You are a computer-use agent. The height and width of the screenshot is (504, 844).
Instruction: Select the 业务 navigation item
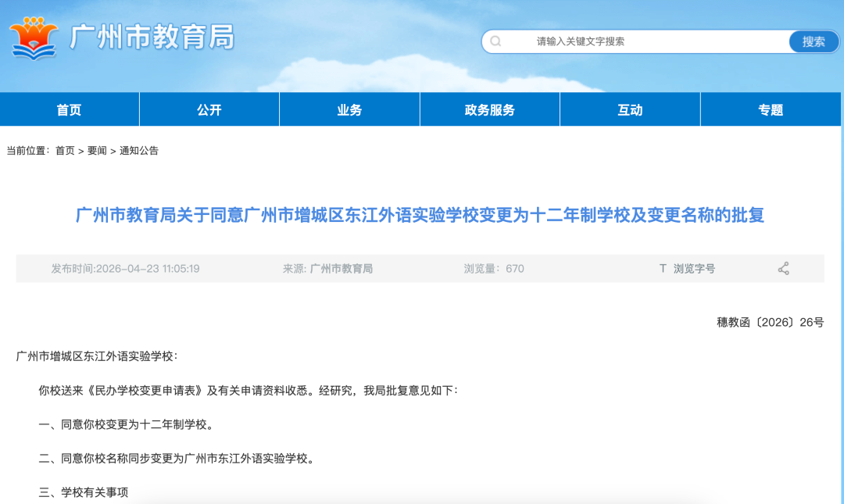tap(349, 110)
